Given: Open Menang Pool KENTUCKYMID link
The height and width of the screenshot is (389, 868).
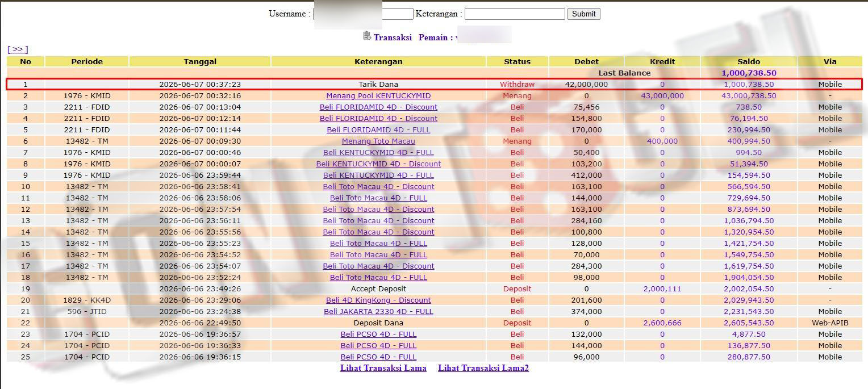Looking at the screenshot, I should pyautogui.click(x=378, y=95).
